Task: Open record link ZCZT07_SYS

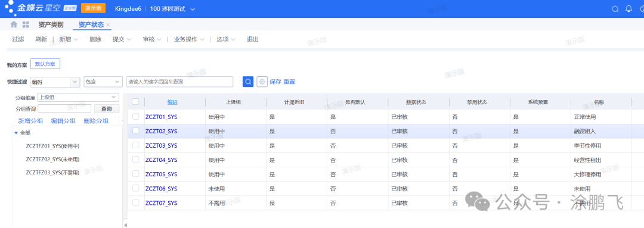Action: pos(161,203)
